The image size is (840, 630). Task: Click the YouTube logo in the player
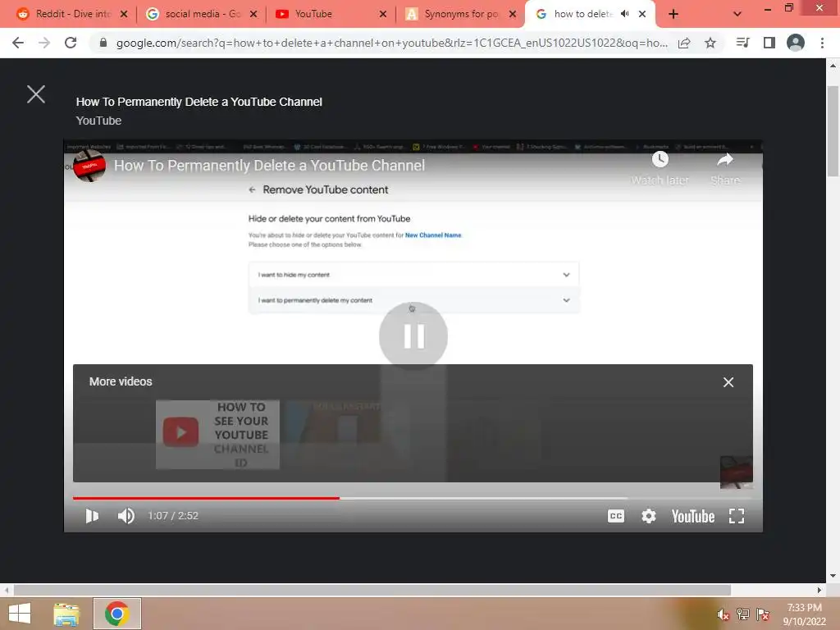point(692,516)
